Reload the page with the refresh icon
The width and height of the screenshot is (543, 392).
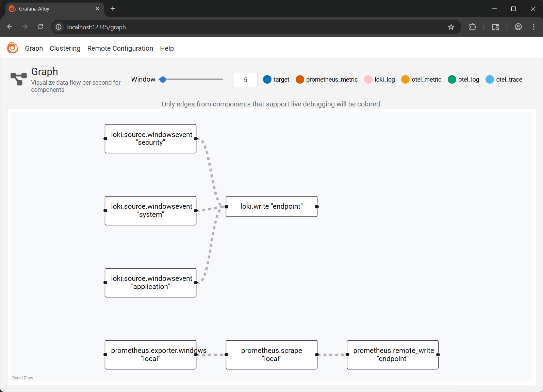coord(40,27)
